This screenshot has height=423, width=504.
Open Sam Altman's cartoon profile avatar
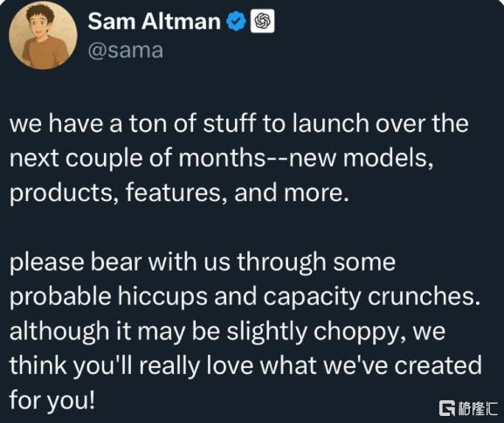43,35
